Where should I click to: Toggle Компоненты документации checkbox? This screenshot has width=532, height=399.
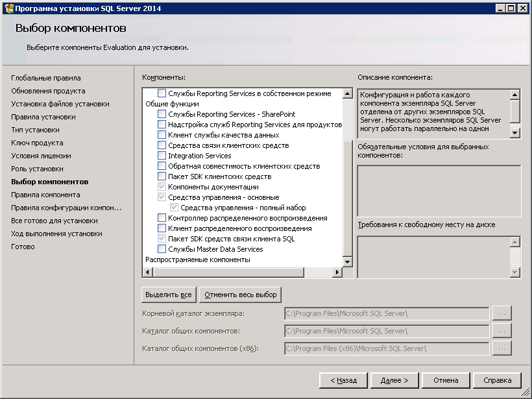click(x=162, y=187)
